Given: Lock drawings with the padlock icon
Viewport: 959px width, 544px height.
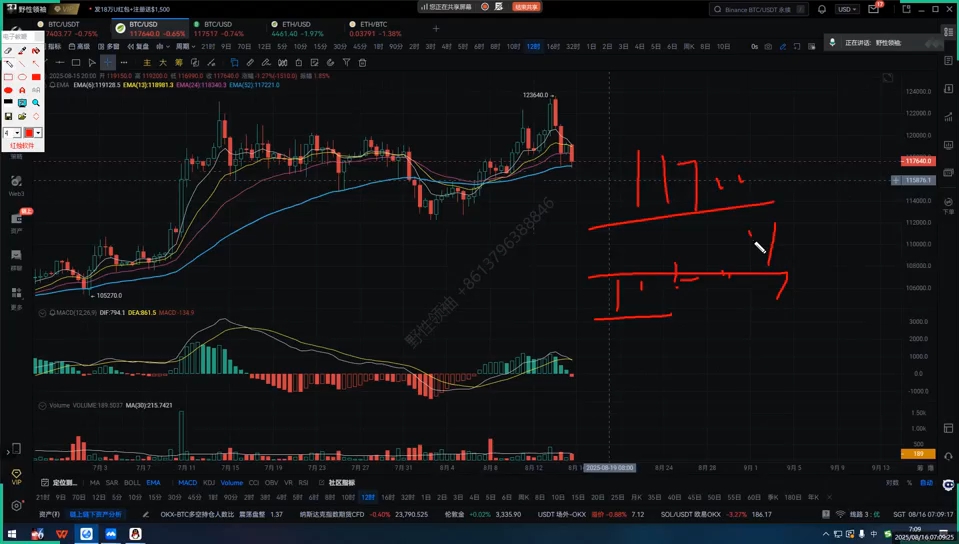Looking at the screenshot, I should coord(298,62).
